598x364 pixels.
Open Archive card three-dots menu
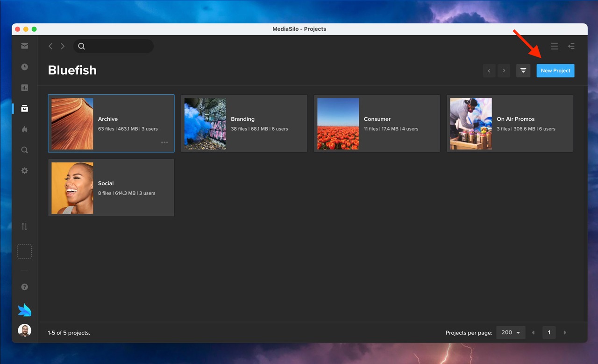pyautogui.click(x=164, y=143)
